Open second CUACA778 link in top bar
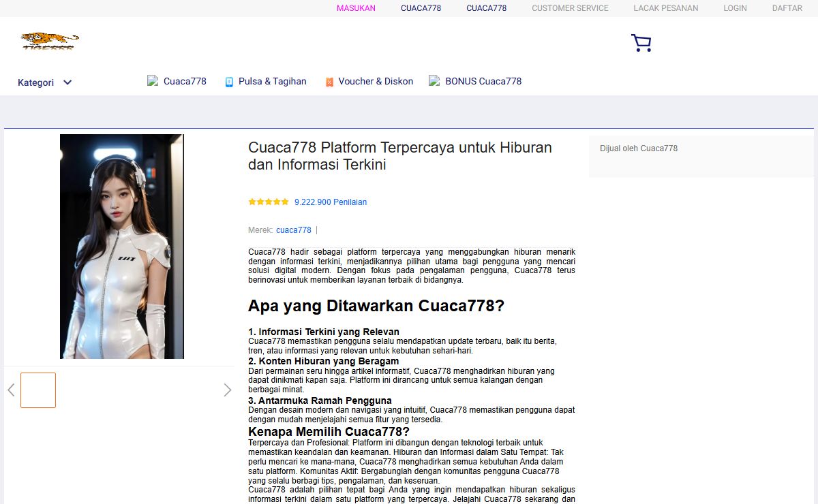 tap(486, 8)
